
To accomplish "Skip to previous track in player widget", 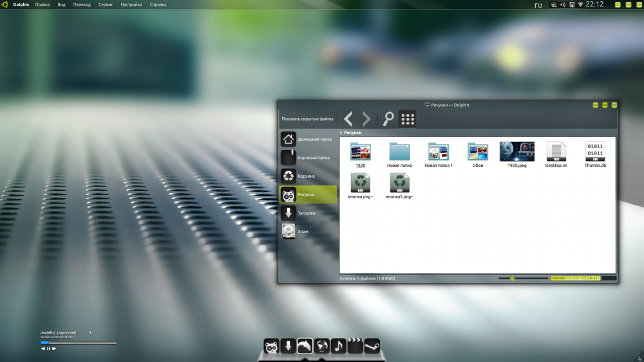I will click(43, 348).
